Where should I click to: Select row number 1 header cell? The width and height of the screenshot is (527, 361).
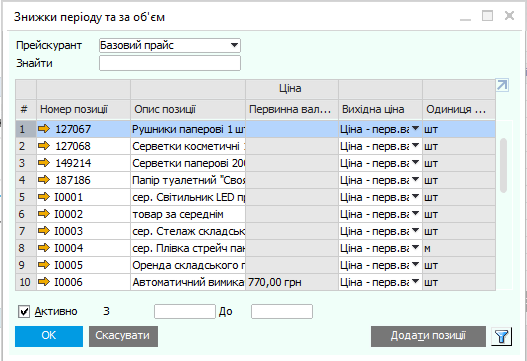[x=26, y=129]
